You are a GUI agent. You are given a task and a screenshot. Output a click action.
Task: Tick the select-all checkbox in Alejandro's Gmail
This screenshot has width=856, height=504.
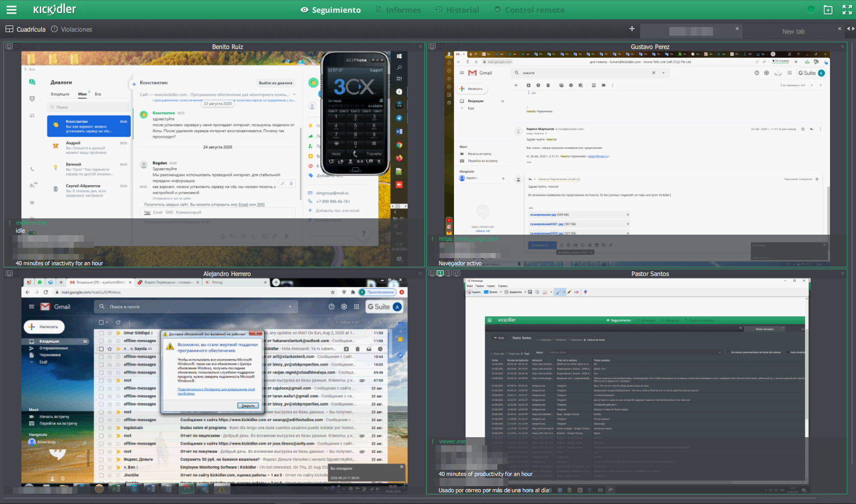pos(101,322)
